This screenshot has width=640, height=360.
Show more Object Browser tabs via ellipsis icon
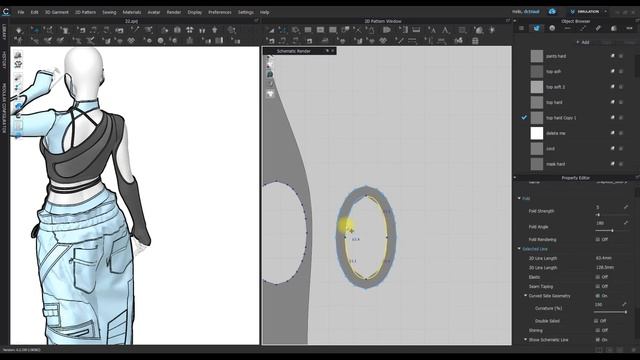pyautogui.click(x=629, y=28)
